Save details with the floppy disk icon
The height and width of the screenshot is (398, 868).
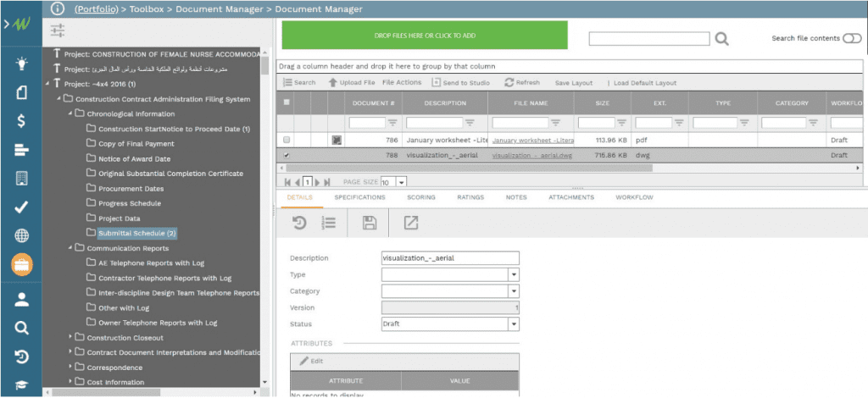[x=370, y=223]
